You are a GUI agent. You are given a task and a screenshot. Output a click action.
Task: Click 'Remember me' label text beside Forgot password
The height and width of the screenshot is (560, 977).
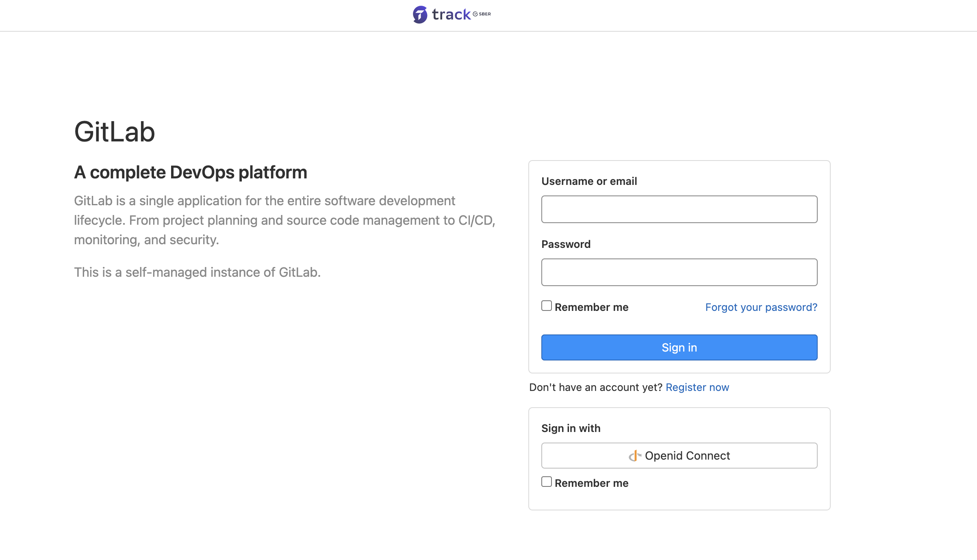coord(591,307)
